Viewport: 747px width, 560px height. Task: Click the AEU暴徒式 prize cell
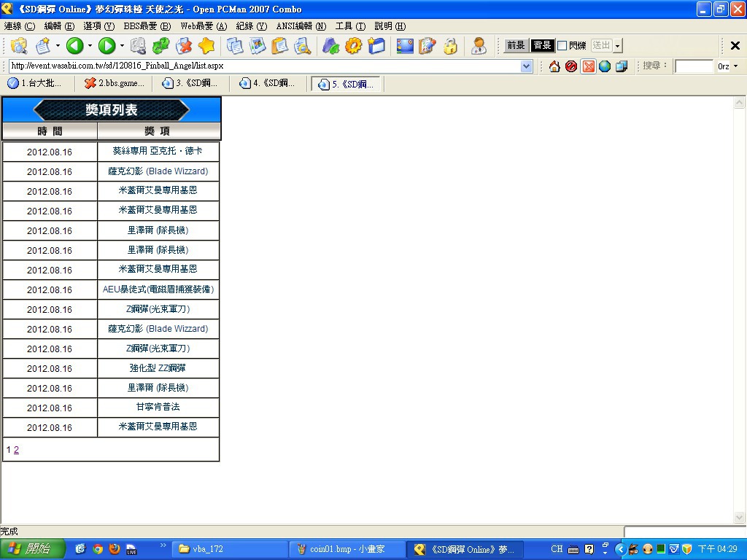(x=158, y=289)
